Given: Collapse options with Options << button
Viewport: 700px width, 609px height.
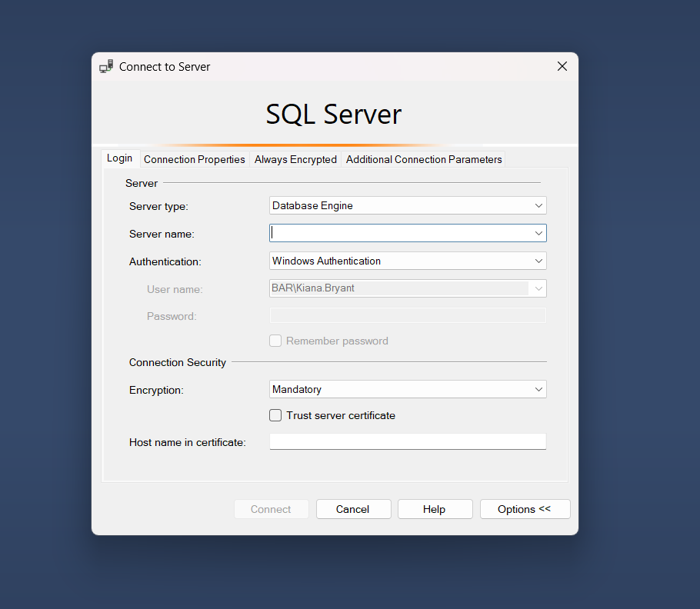Looking at the screenshot, I should 525,509.
